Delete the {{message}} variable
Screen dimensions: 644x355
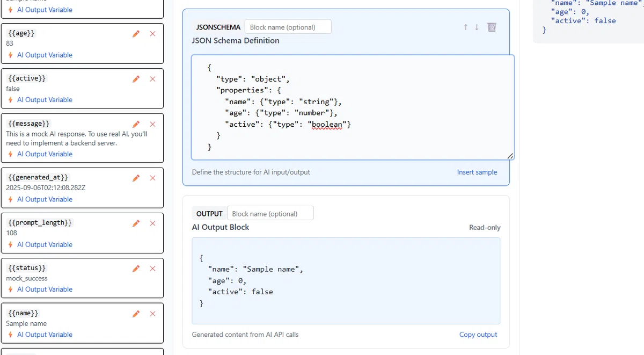point(152,124)
